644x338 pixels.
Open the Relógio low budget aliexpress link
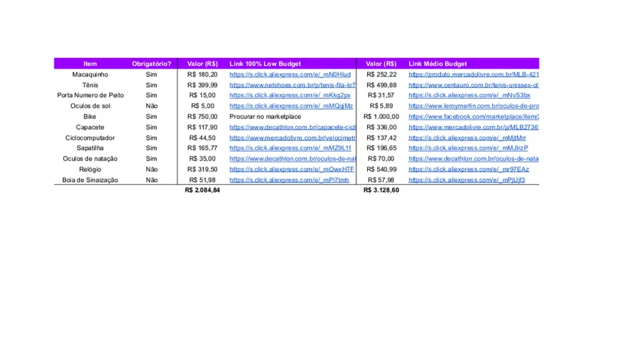coord(292,170)
